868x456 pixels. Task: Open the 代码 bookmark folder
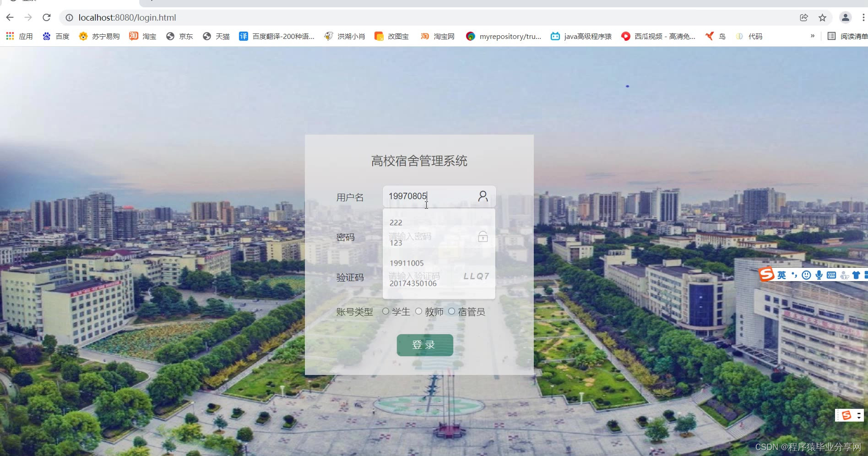749,36
